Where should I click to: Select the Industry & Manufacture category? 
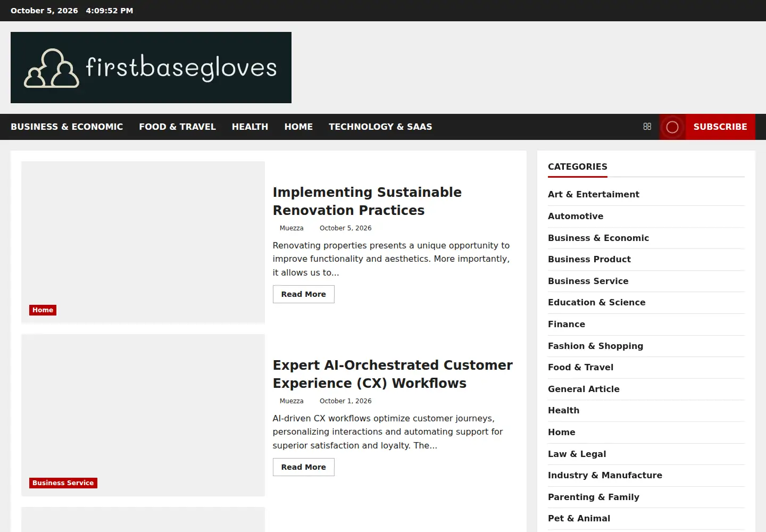pyautogui.click(x=605, y=475)
